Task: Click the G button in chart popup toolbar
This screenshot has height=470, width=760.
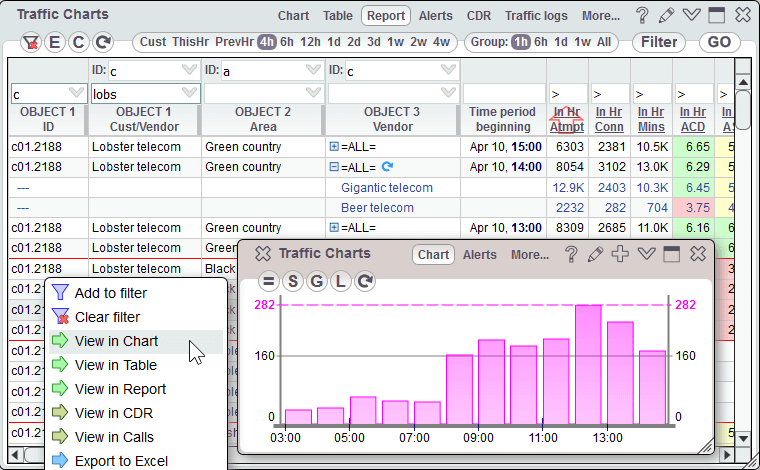Action: tap(317, 282)
